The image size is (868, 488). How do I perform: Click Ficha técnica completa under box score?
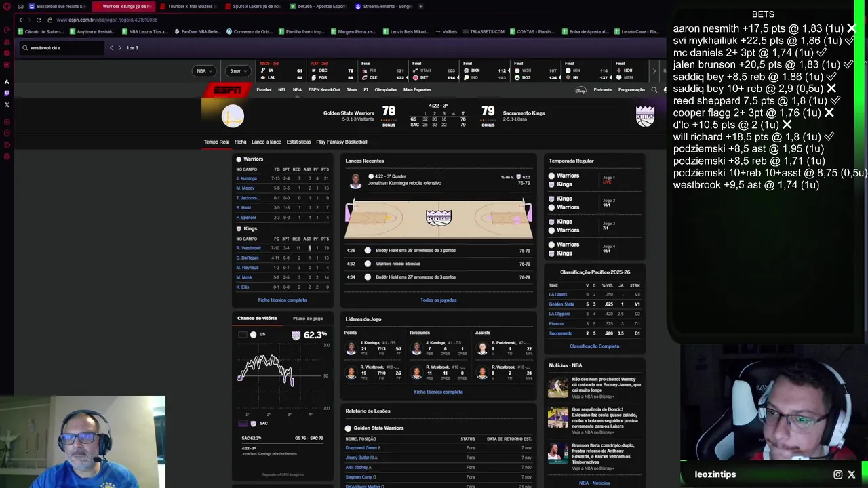282,300
